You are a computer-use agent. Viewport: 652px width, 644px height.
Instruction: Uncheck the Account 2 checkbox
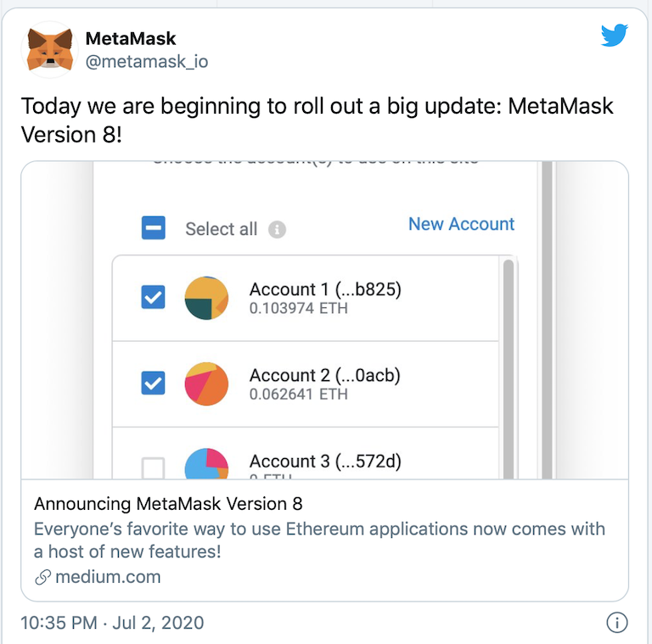pyautogui.click(x=154, y=384)
